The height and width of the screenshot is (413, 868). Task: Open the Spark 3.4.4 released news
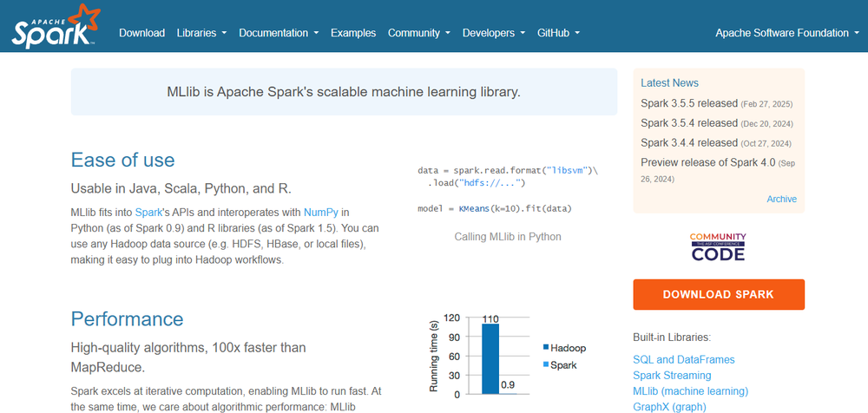[689, 142]
